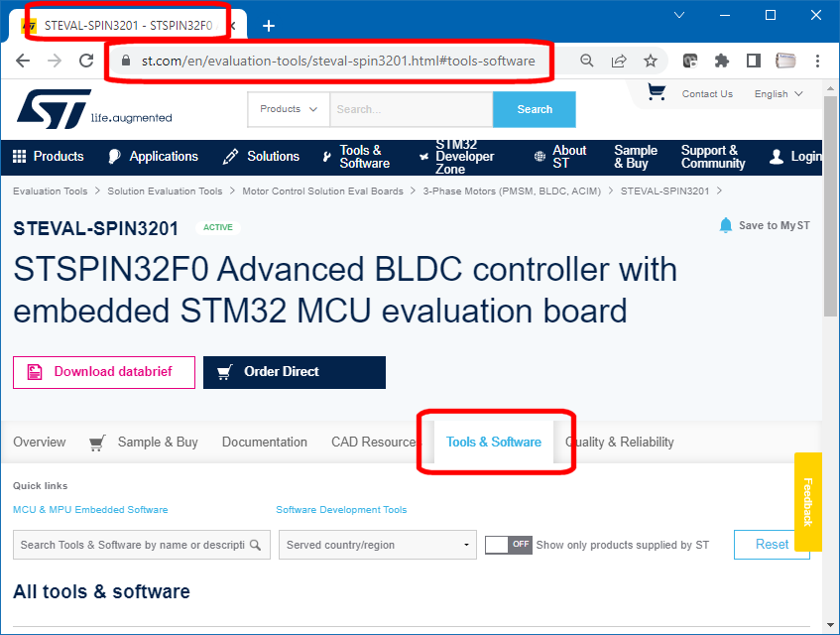Switch to the Sample & Buy page tab
The width and height of the screenshot is (840, 635).
click(144, 443)
